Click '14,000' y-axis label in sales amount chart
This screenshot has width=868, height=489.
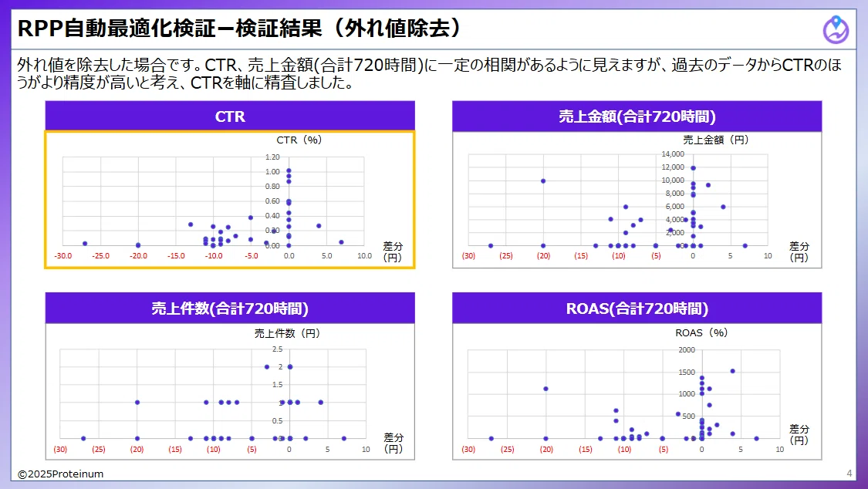673,153
